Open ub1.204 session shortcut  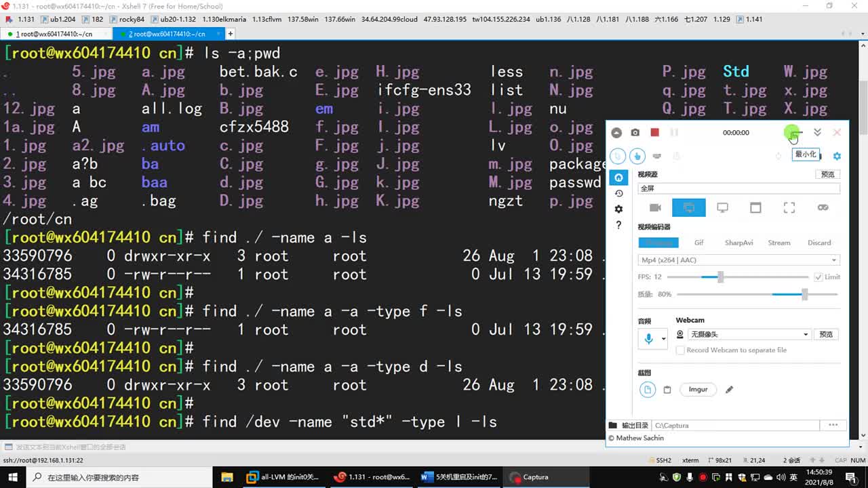click(x=58, y=20)
